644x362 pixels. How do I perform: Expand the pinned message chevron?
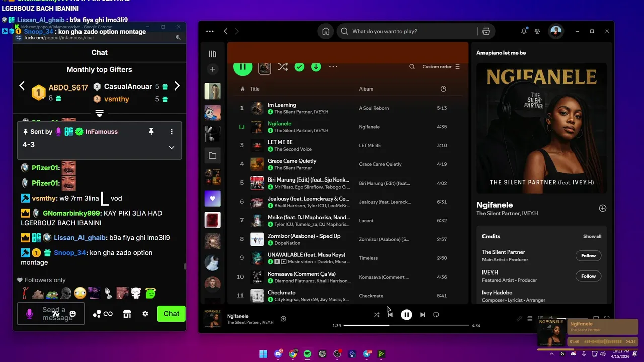[x=171, y=147]
